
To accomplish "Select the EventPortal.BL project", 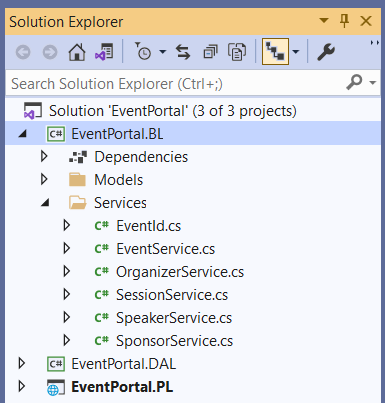I will coord(117,134).
